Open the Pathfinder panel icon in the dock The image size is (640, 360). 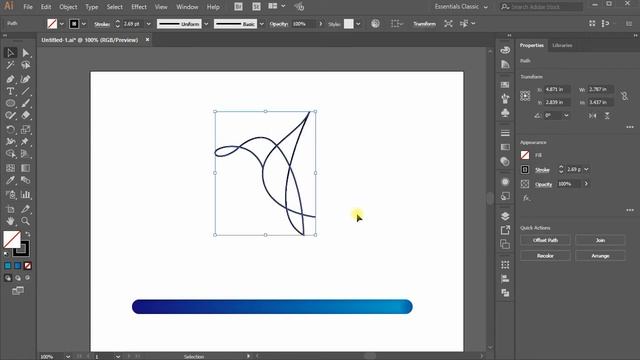click(505, 293)
